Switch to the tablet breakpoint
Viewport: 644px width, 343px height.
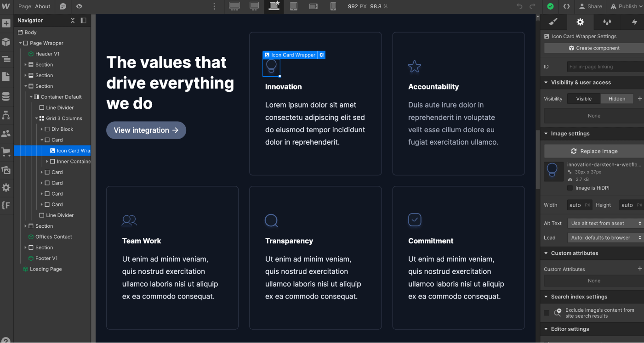click(294, 6)
